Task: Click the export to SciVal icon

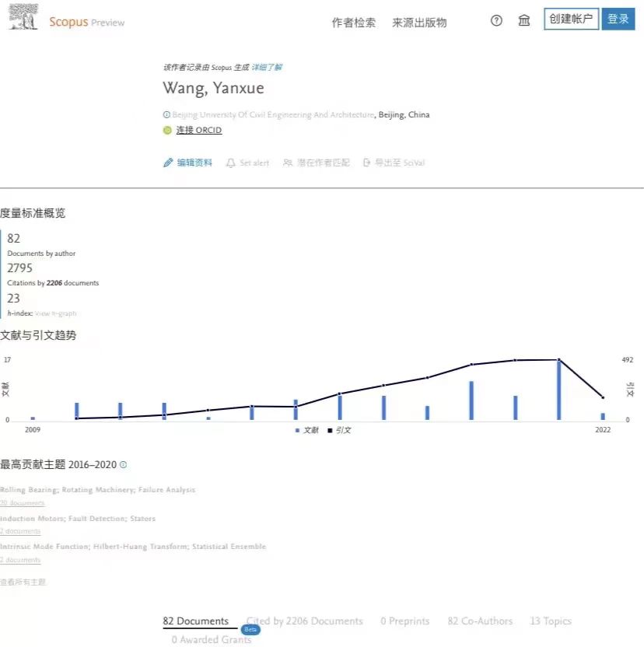Action: tap(367, 163)
